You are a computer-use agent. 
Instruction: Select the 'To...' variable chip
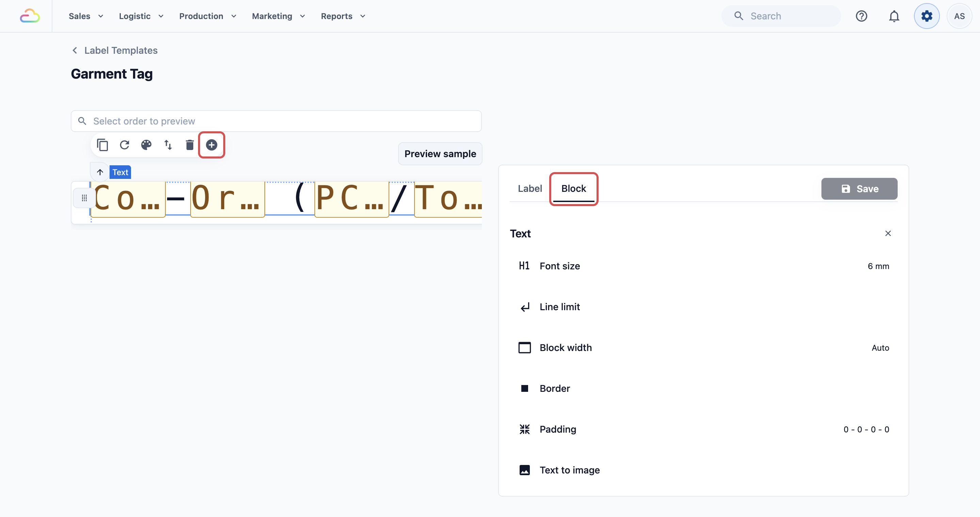tap(448, 199)
